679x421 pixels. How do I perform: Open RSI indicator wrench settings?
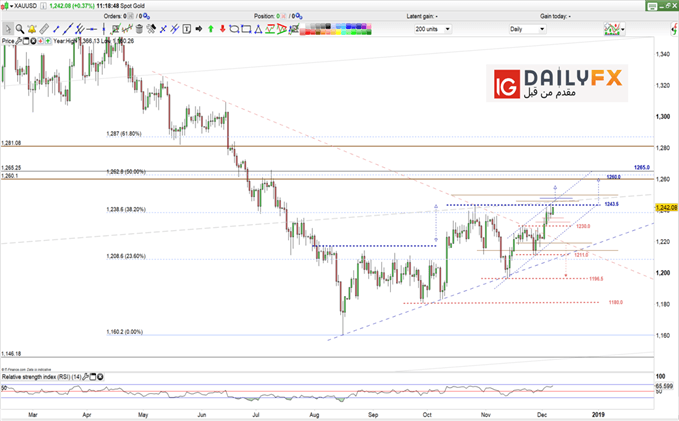click(x=86, y=377)
